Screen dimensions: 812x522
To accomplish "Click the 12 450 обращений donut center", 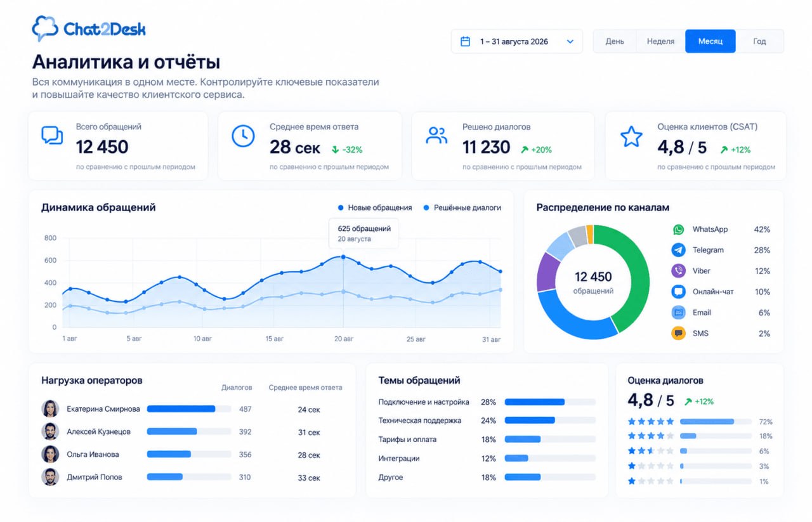I will pos(593,282).
